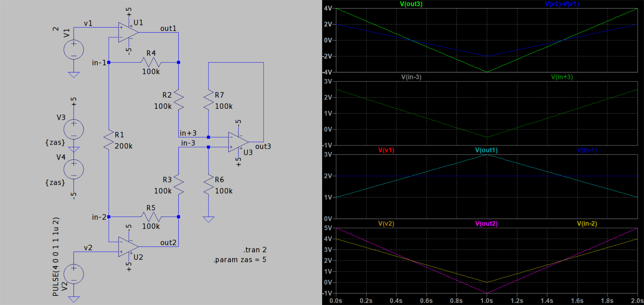Select resistor R7 zigzag symbol
The image size is (644, 305).
(x=208, y=100)
